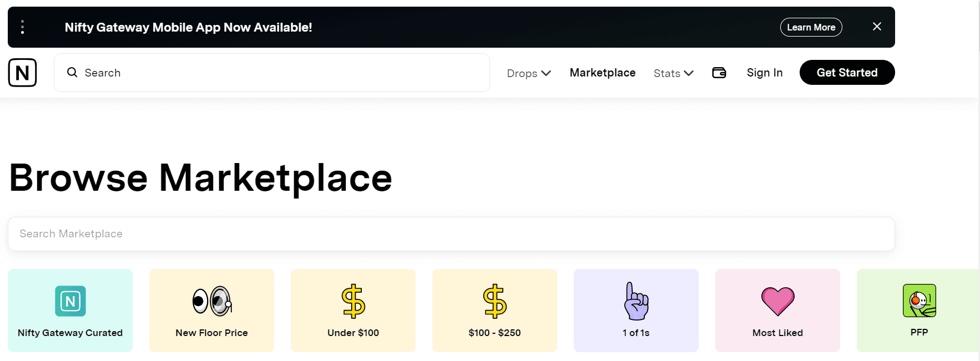Open the wallet icon in navbar
This screenshot has width=980, height=361.
(x=719, y=73)
